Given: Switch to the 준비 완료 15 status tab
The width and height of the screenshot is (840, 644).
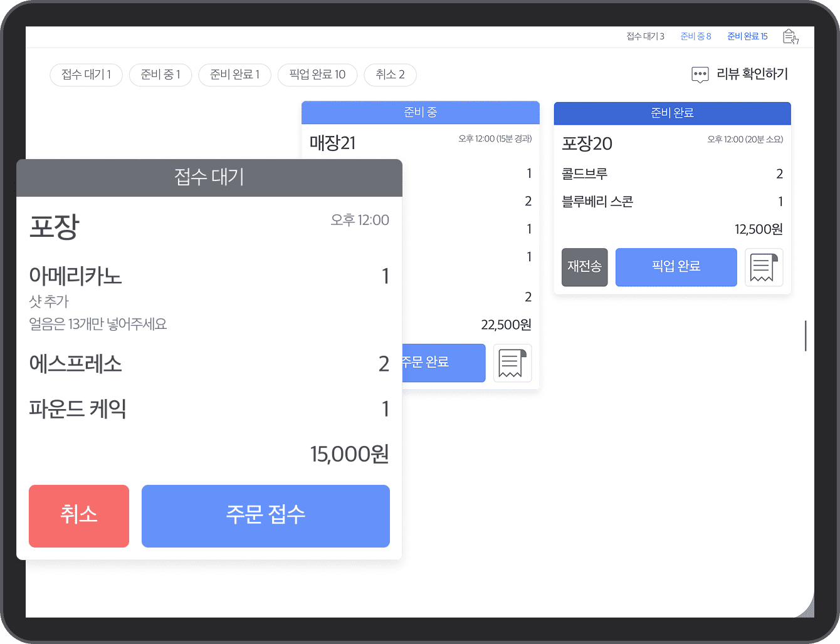Looking at the screenshot, I should (x=747, y=36).
